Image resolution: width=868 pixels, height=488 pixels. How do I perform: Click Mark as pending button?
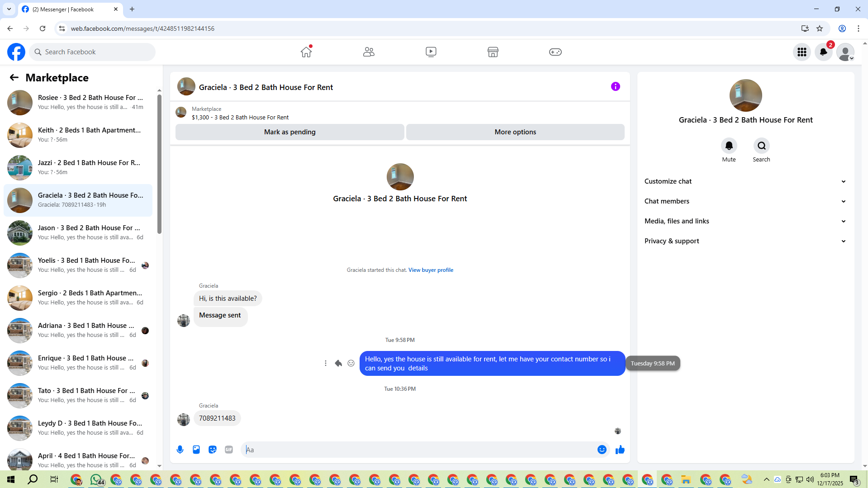[290, 132]
